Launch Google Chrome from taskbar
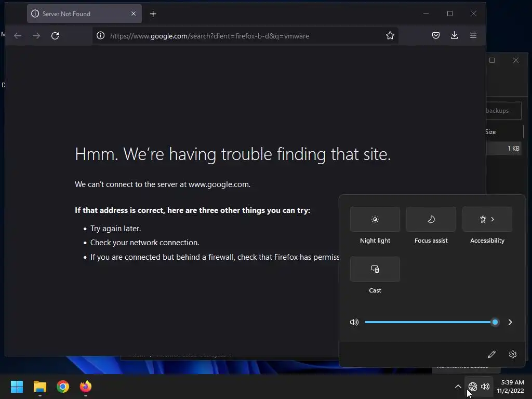Viewport: 532px width, 399px height. click(x=63, y=387)
